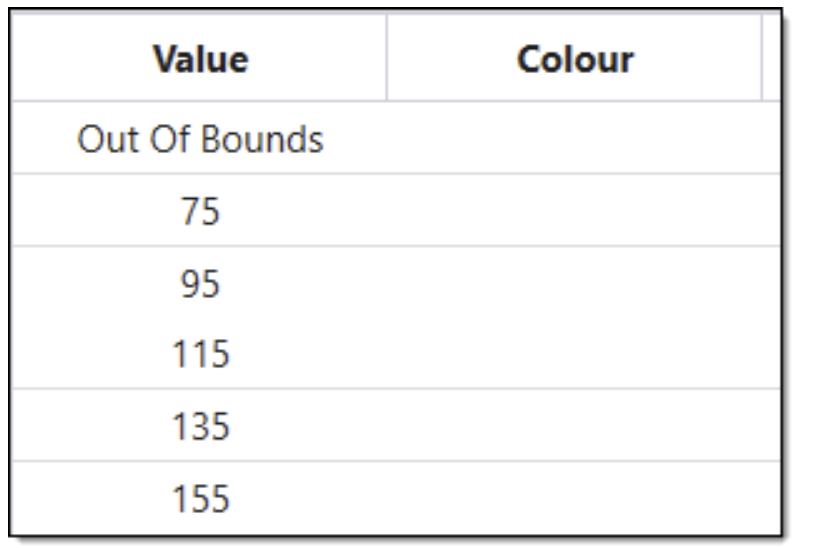813x548 pixels.
Task: Click the blank header right of Colour
Action: 771,58
